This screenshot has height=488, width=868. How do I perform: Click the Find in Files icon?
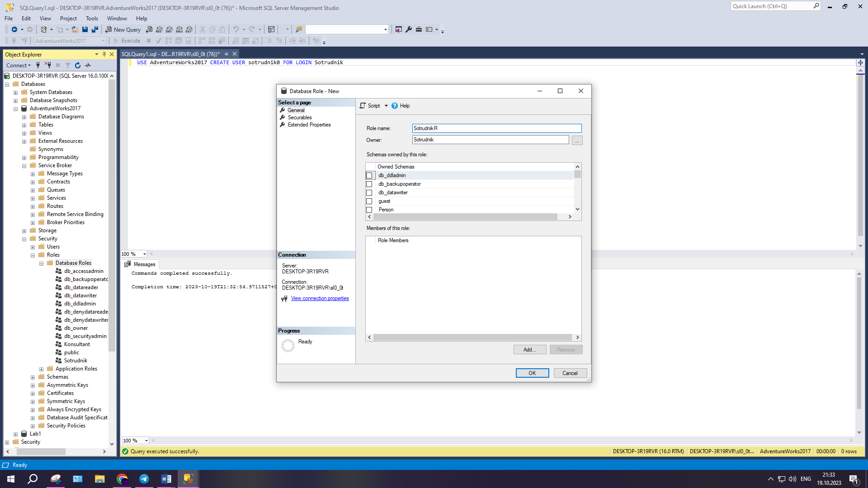point(299,29)
